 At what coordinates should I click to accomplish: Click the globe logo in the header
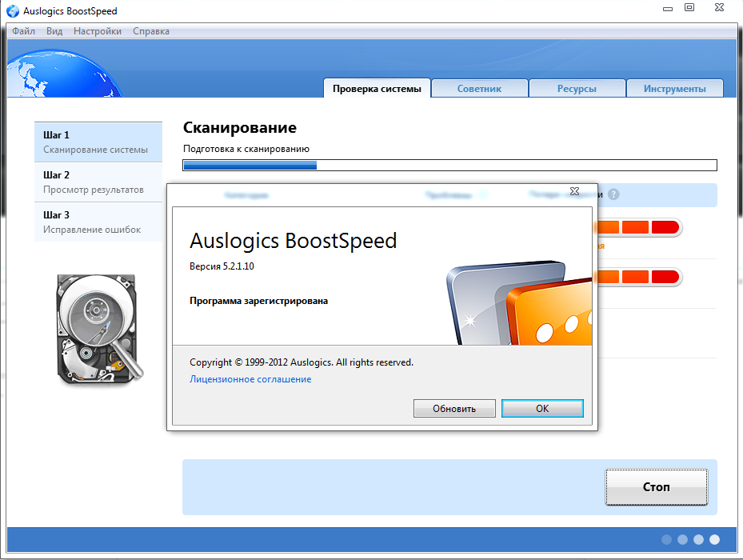coord(64,74)
